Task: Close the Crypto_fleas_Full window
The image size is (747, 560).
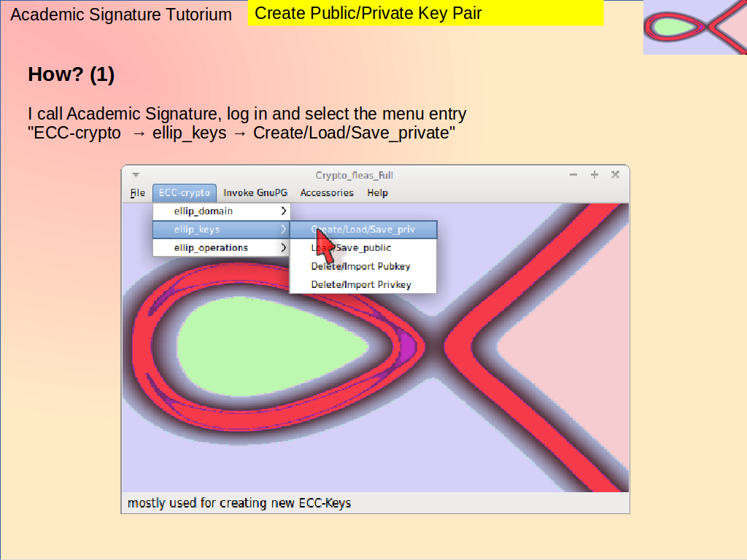Action: 616,175
